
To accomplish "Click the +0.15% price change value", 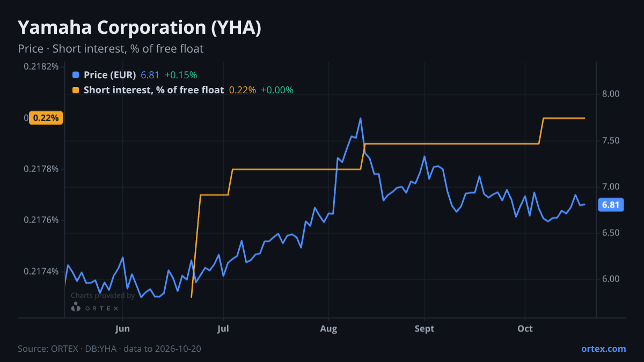I will click(181, 75).
